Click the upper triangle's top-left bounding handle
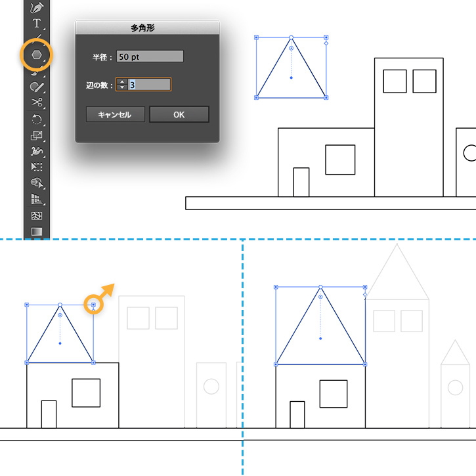Image resolution: width=476 pixels, height=476 pixels. pos(256,37)
